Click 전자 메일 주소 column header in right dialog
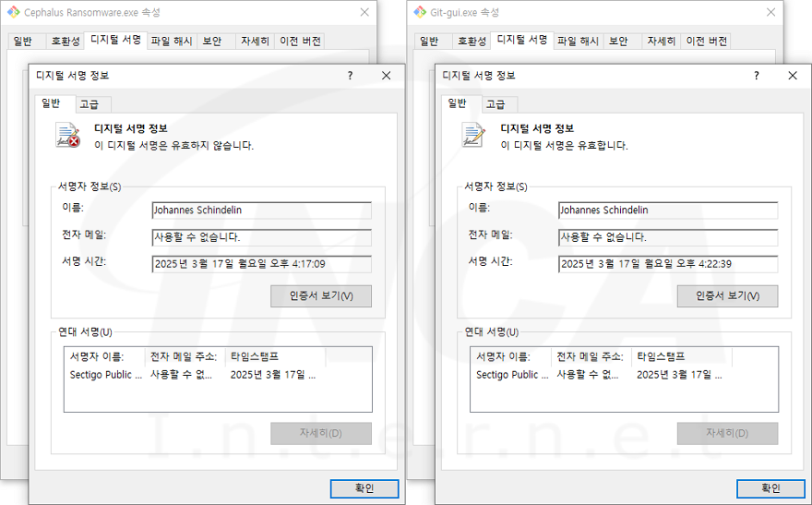The width and height of the screenshot is (812, 505). (591, 357)
